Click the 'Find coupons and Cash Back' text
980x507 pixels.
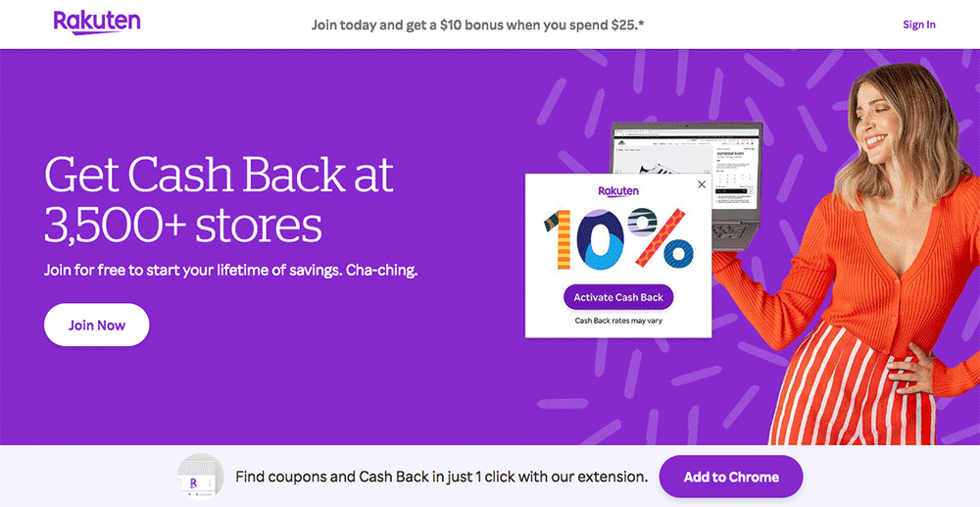441,478
